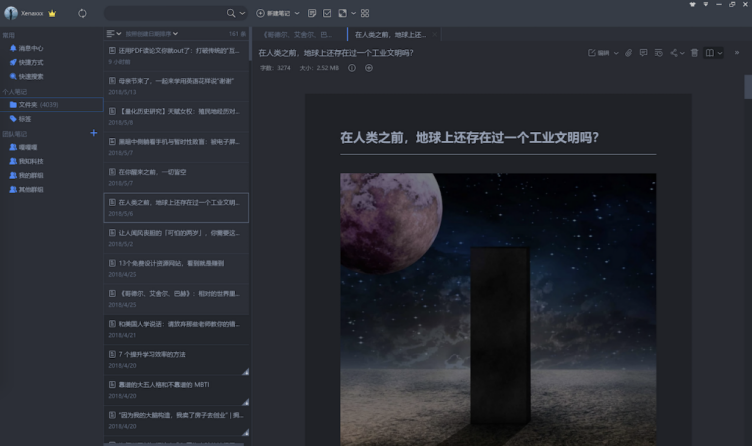Expand the share options dropdown
752x446 pixels.
(684, 52)
